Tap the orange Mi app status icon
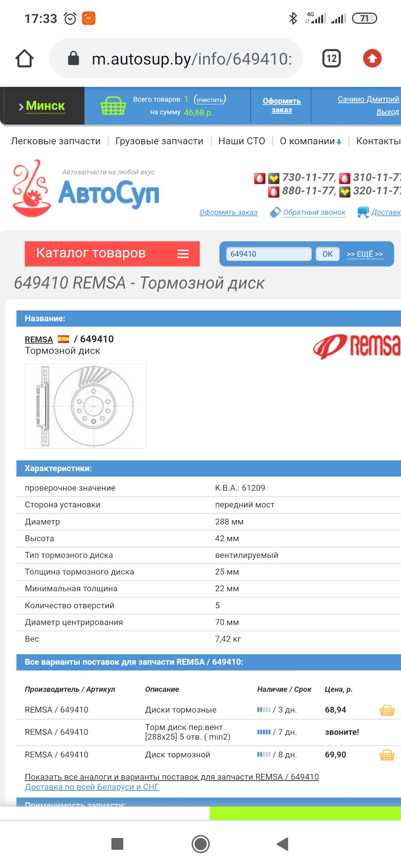Image resolution: width=401 pixels, height=868 pixels. pyautogui.click(x=89, y=19)
